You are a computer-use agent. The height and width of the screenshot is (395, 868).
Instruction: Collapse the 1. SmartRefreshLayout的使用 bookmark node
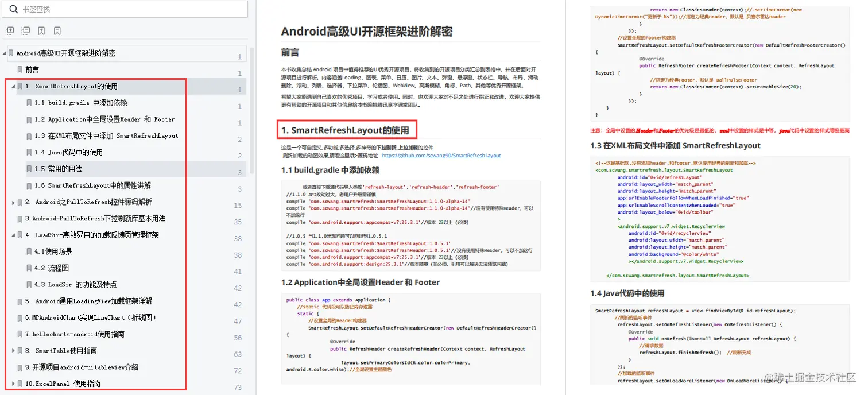tap(13, 87)
